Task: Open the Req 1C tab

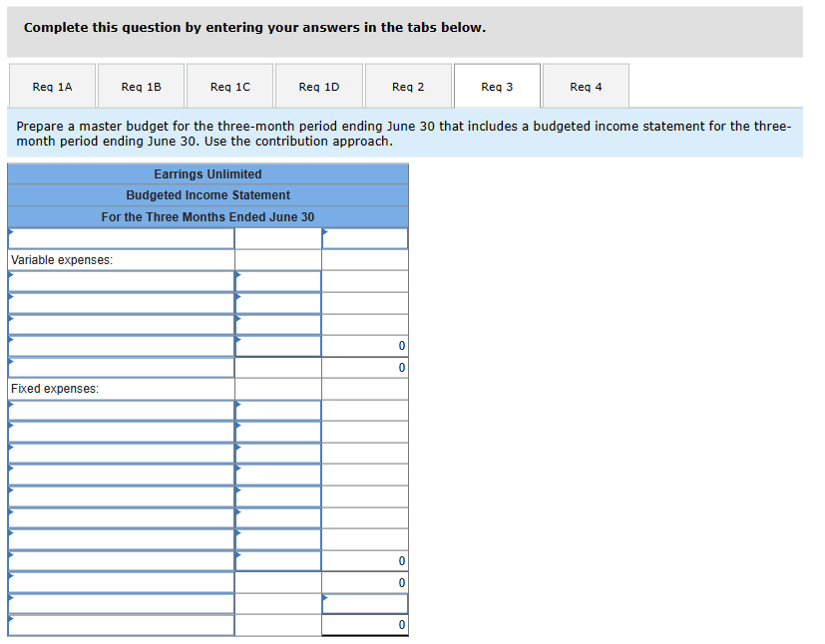Action: pyautogui.click(x=229, y=86)
